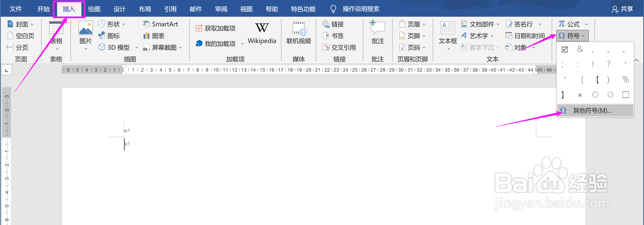This screenshot has height=225, width=644.
Task: Expand the 形状 dropdown arrow
Action: tap(124, 25)
